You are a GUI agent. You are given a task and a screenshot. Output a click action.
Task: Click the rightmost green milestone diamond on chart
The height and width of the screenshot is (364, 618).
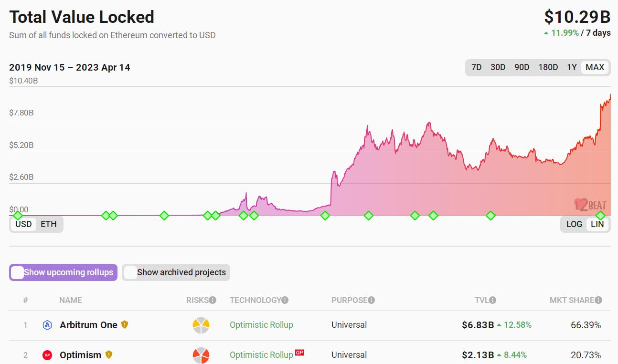tap(600, 216)
